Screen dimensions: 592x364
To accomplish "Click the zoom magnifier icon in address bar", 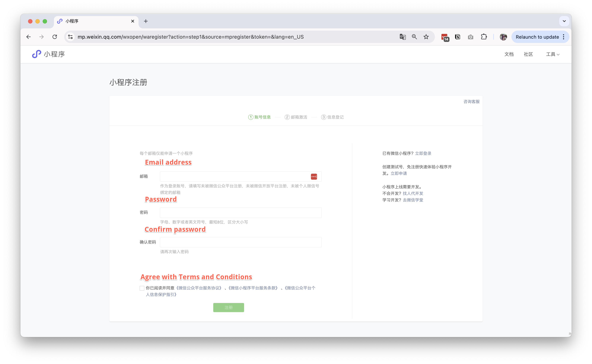I will (x=414, y=37).
